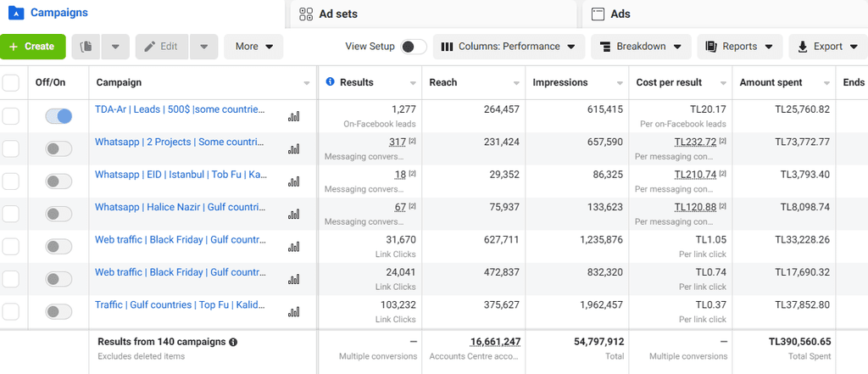Open Campaign column header sort arrow

(307, 83)
